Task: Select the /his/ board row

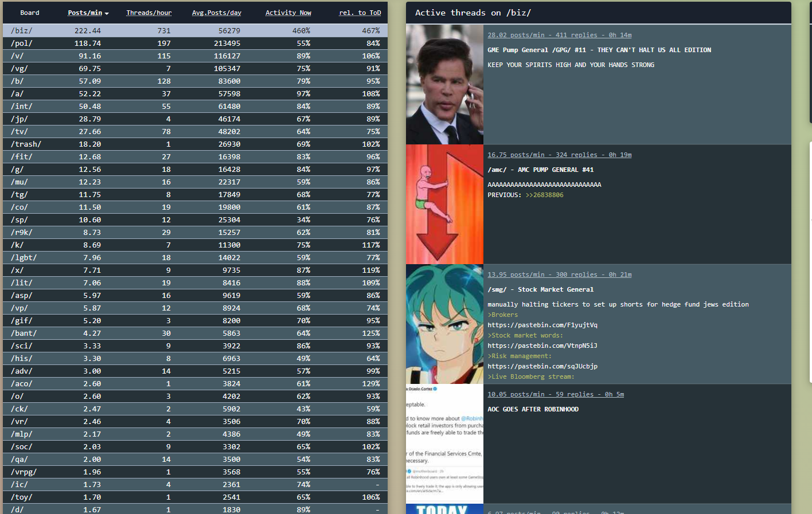Action: 195,358
